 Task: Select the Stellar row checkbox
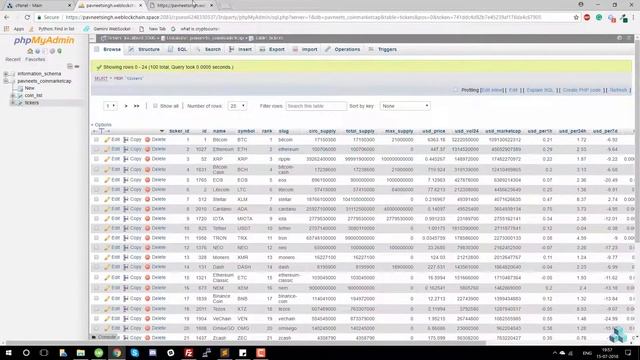point(96,199)
